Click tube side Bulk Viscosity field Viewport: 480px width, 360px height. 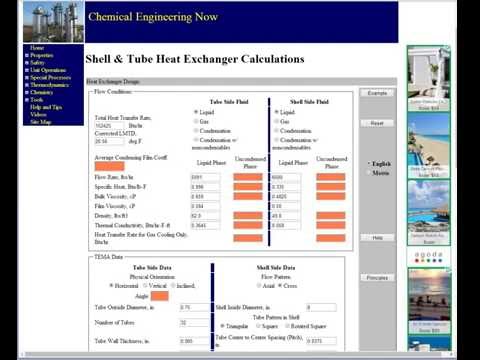[x=205, y=196]
